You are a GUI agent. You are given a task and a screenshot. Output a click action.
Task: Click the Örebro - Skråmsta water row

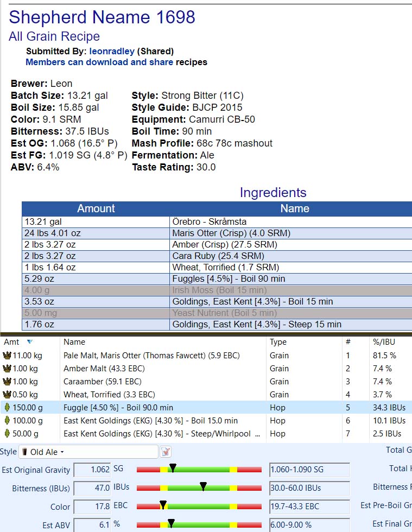217,222
